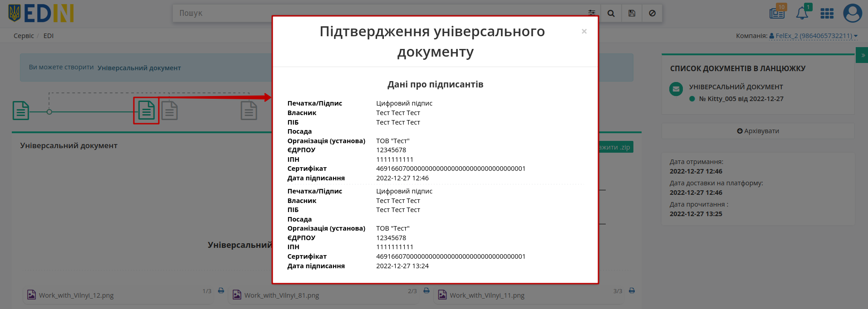
Task: Click the image file icon of Work_with_Vilnyi_81.png
Action: 237,295
